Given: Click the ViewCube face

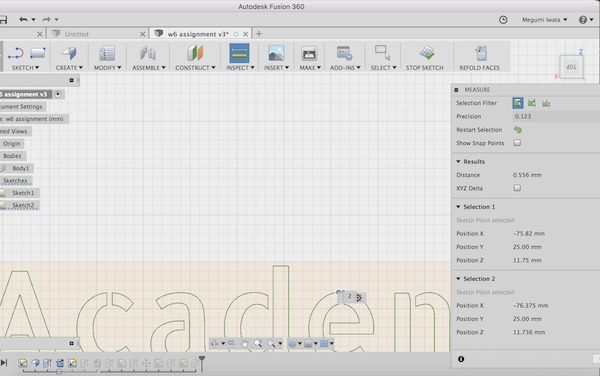Looking at the screenshot, I should pyautogui.click(x=571, y=67).
